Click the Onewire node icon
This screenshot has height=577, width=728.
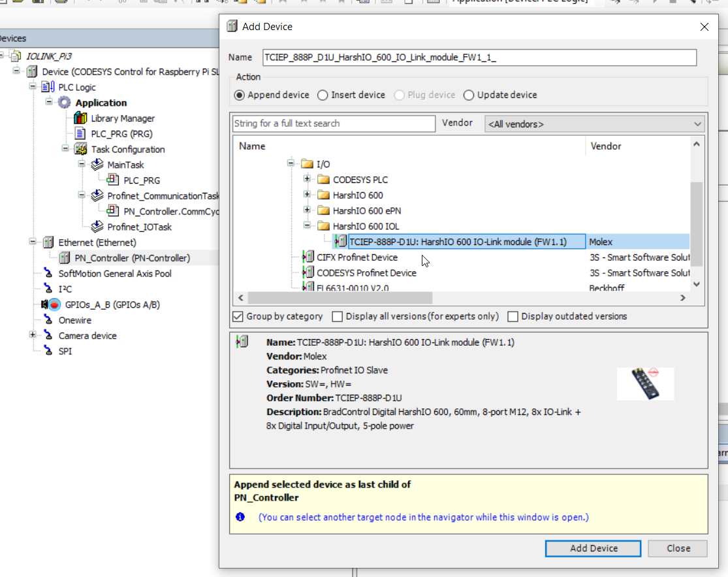point(48,320)
